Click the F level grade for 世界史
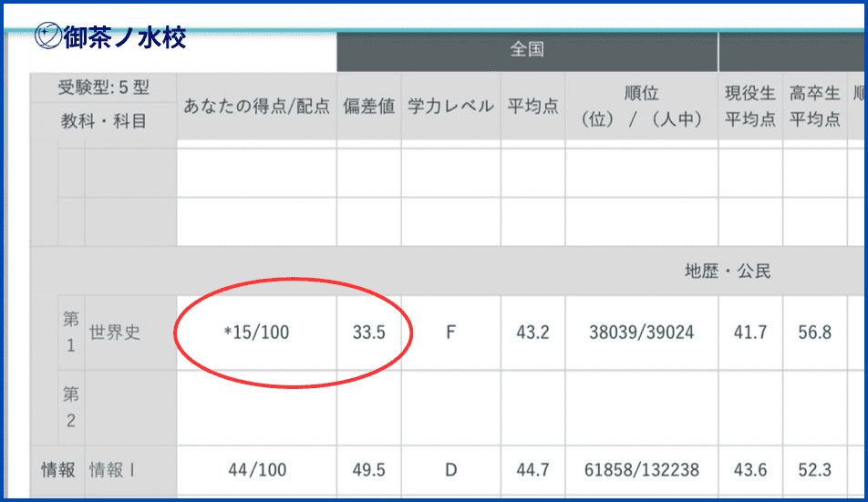This screenshot has width=868, height=502. tap(450, 333)
